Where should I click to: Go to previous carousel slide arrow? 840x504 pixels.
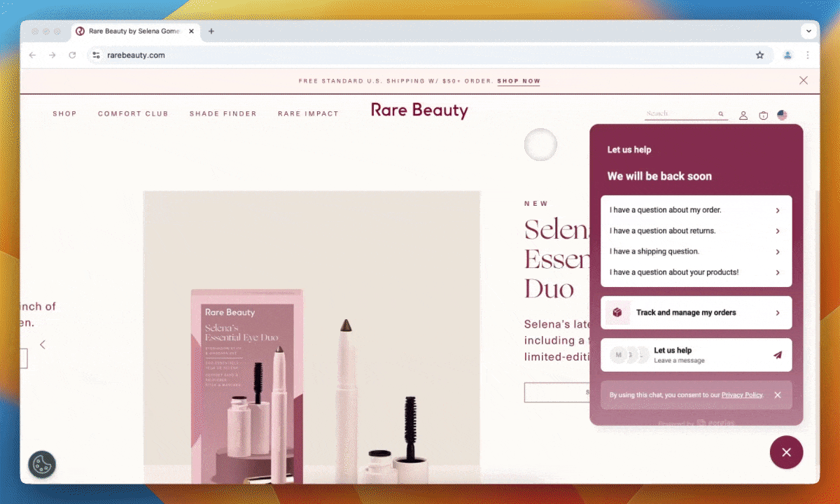43,344
